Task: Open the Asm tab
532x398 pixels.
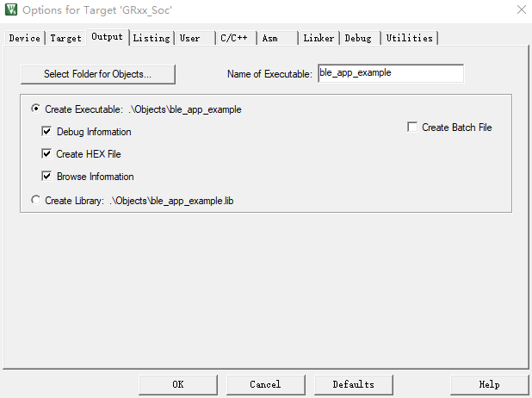Action: (277, 38)
